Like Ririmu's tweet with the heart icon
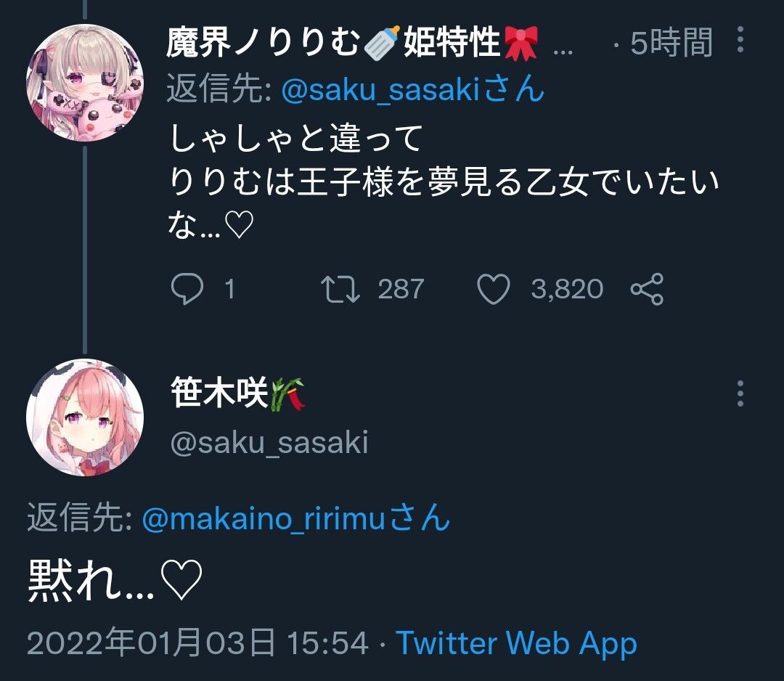 pyautogui.click(x=494, y=289)
